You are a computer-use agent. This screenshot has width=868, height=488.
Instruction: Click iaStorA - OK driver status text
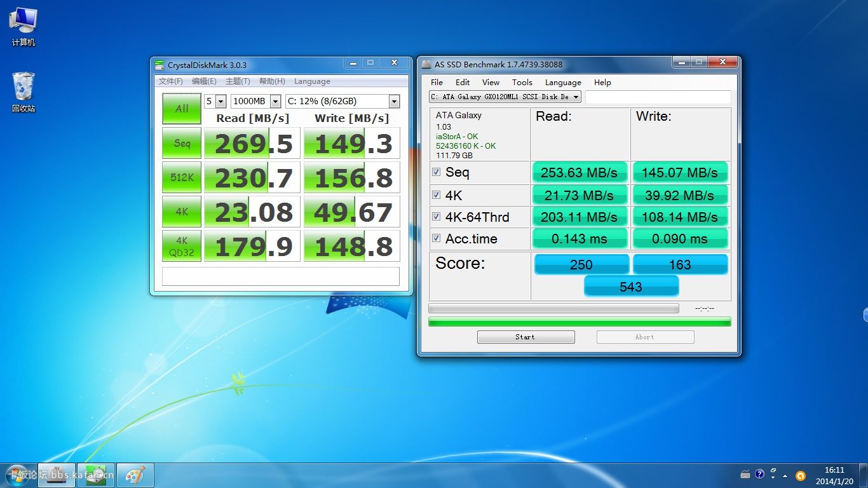[x=457, y=137]
